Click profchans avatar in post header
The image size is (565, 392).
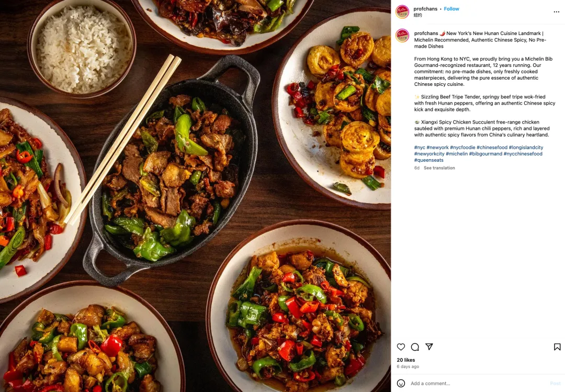pos(402,12)
